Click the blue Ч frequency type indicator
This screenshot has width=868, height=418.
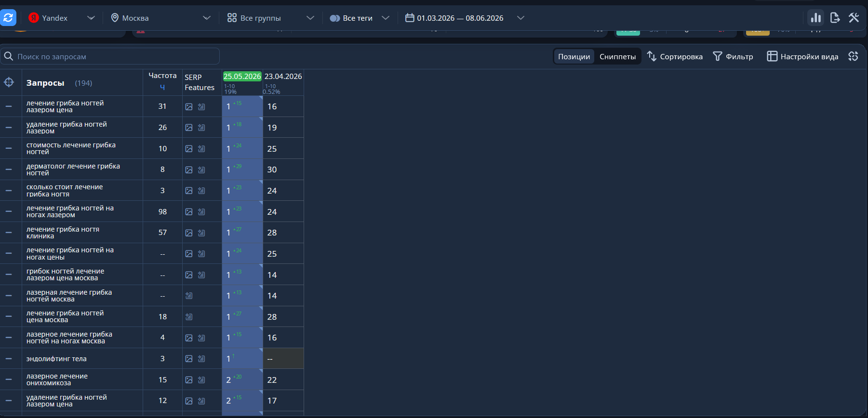162,87
